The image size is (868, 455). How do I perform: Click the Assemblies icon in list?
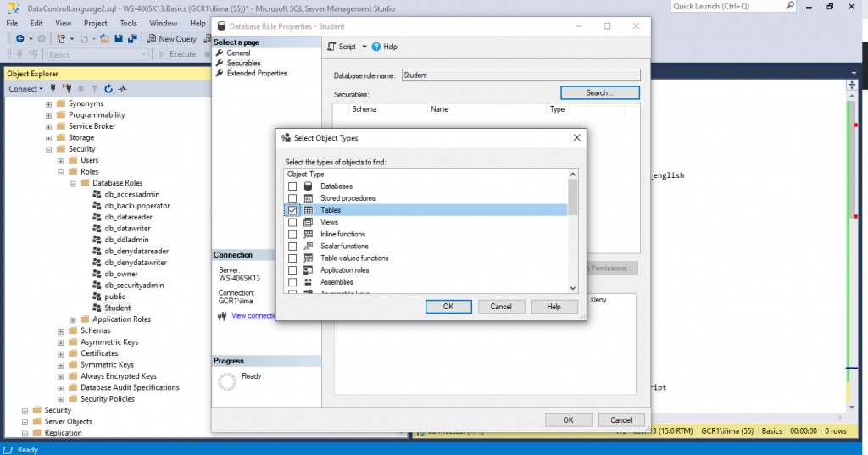click(x=309, y=282)
